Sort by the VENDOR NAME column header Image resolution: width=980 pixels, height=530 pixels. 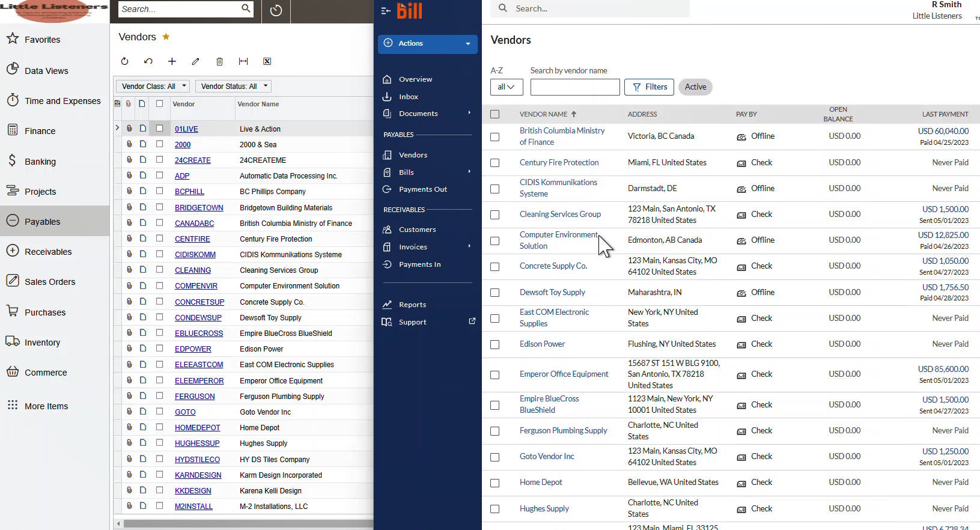click(547, 114)
